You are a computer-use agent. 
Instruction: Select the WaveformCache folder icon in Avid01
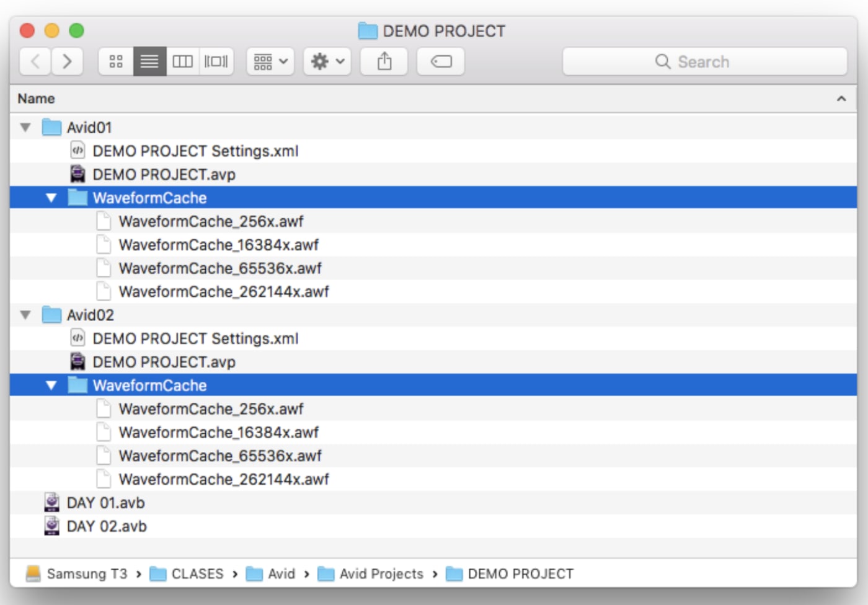pyautogui.click(x=77, y=198)
